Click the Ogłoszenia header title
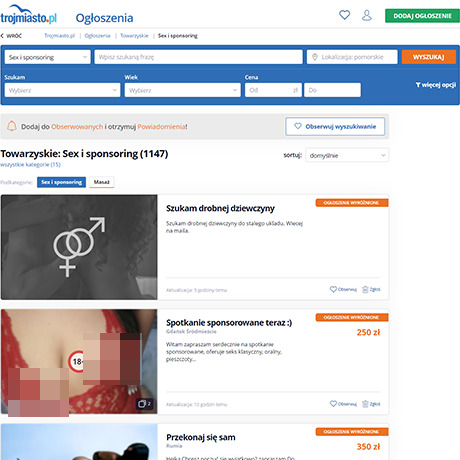This screenshot has height=460, width=460. [104, 18]
